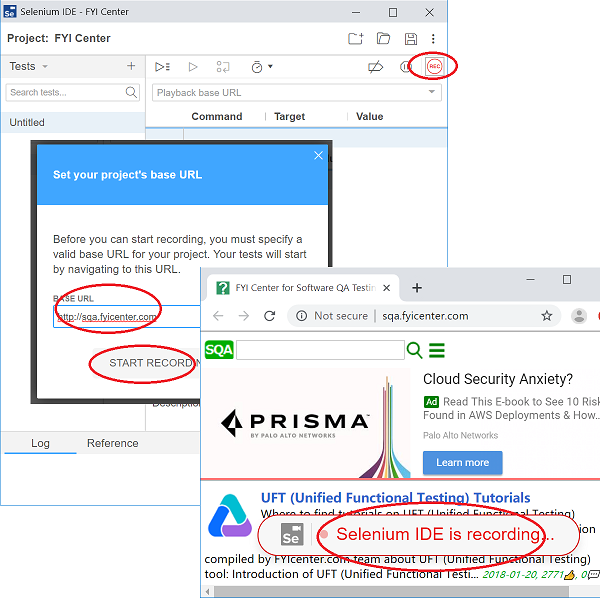Image resolution: width=600 pixels, height=600 pixels.
Task: Run all tests icon
Action: [x=162, y=67]
